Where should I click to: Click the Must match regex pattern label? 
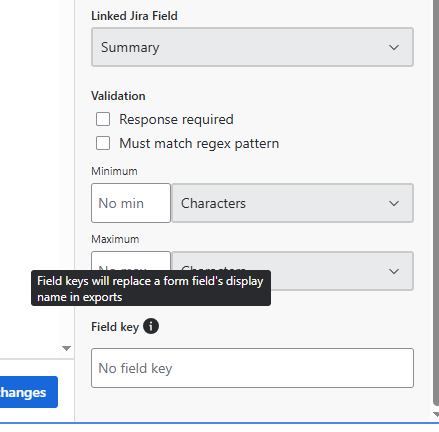[199, 143]
